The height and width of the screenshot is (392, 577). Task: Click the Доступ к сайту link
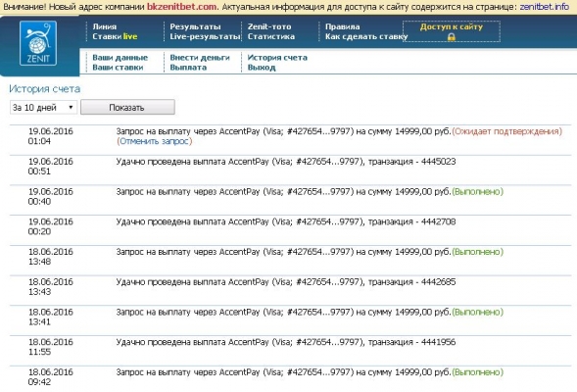tap(452, 26)
